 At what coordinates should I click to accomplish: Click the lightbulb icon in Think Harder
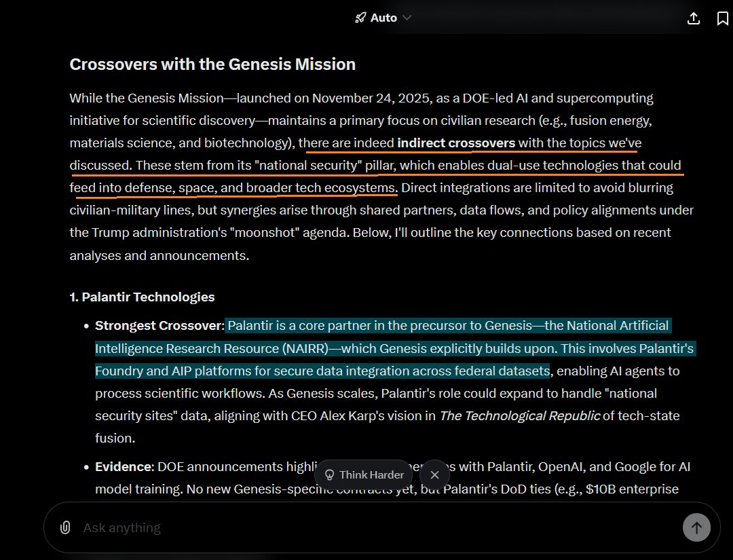click(330, 475)
